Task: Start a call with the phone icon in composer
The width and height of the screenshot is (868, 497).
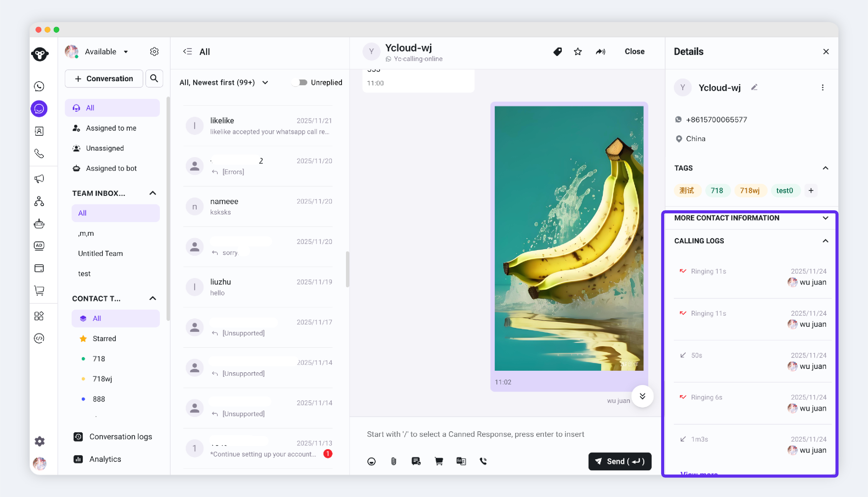Action: [x=483, y=461]
